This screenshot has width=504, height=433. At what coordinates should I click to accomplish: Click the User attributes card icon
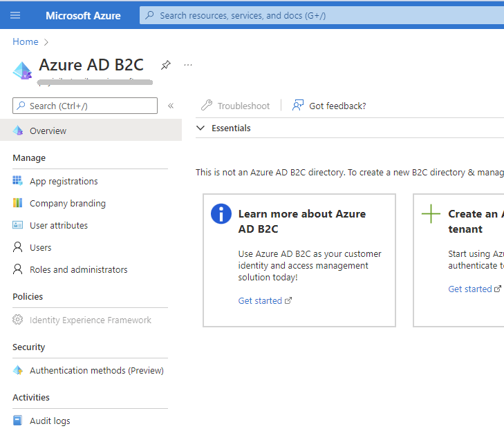(x=18, y=225)
